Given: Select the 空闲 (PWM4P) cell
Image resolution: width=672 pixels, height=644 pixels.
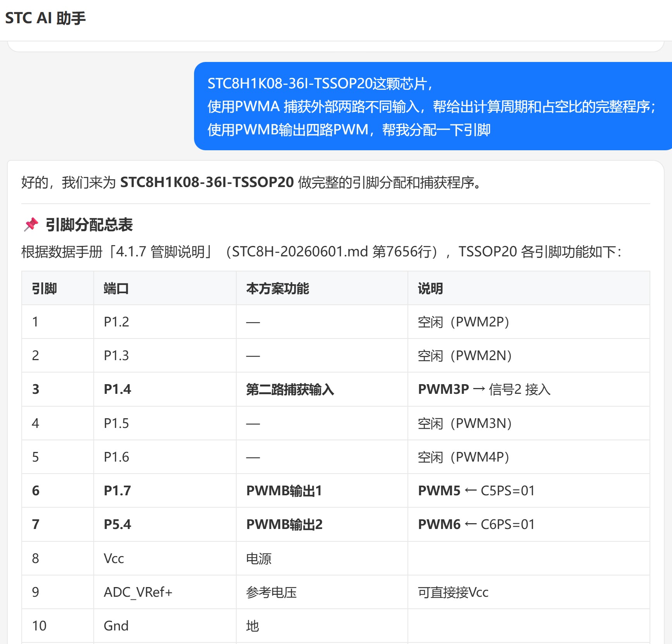Looking at the screenshot, I should (x=529, y=457).
